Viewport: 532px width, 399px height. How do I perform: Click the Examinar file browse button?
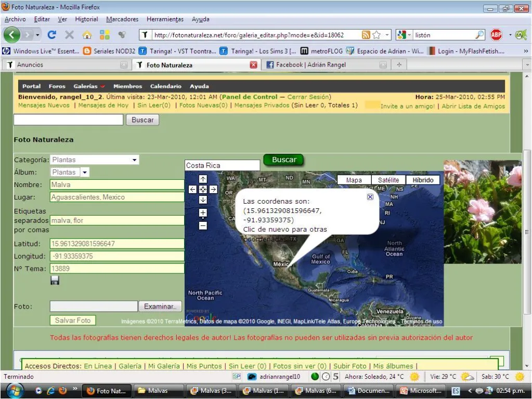160,306
